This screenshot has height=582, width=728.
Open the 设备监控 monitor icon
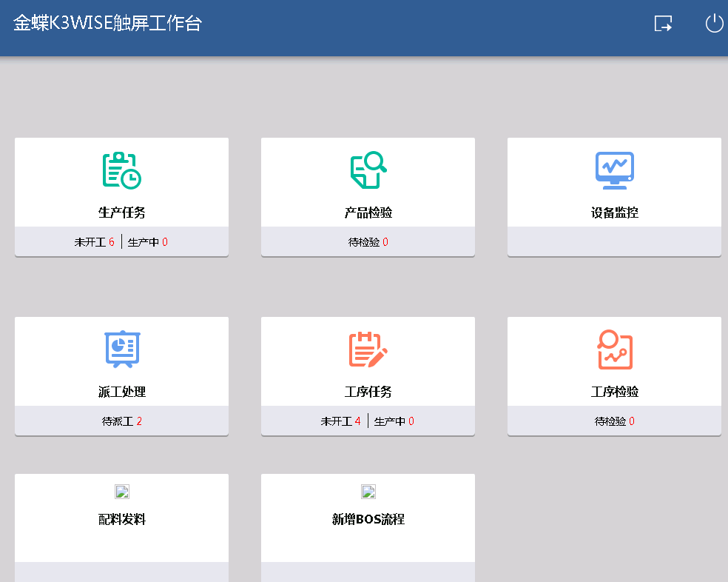[614, 170]
